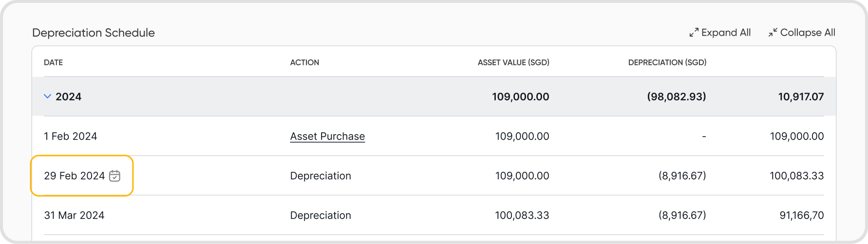Image resolution: width=868 pixels, height=244 pixels.
Task: Click Depreciation action in 29 Feb row
Action: (x=321, y=176)
